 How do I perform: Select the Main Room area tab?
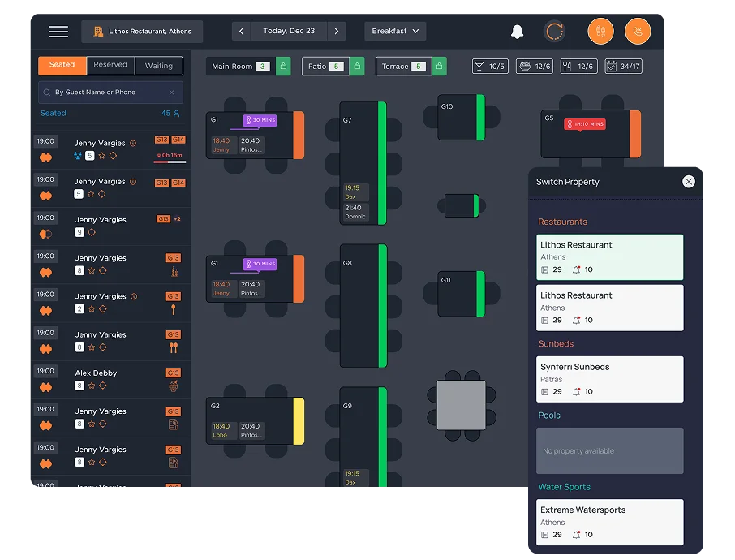[241, 66]
